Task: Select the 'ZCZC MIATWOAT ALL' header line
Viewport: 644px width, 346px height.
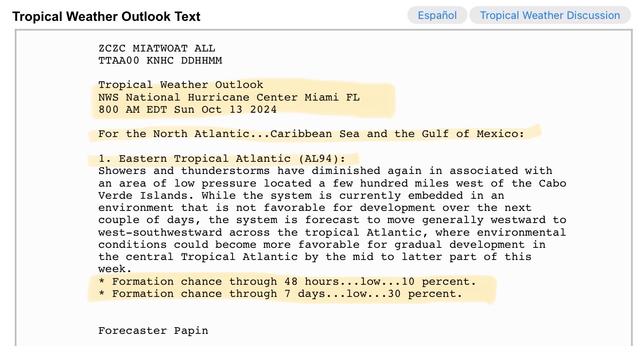Action: coord(157,49)
